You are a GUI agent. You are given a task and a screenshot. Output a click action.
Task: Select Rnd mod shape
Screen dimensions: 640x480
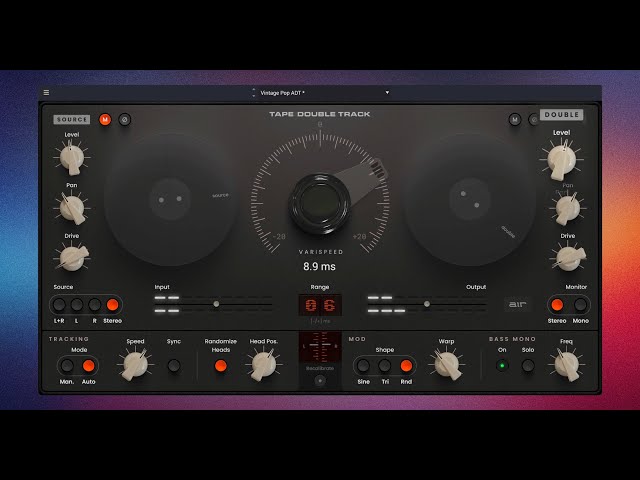(x=406, y=366)
